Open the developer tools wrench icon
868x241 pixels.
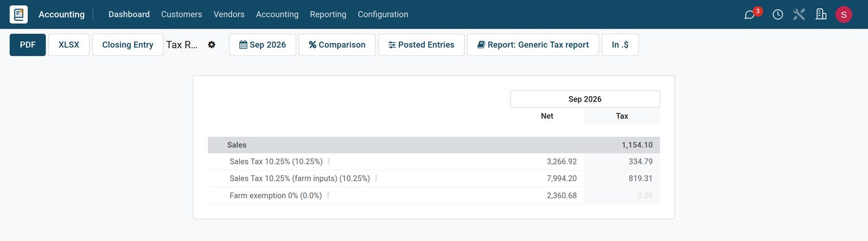pos(799,14)
